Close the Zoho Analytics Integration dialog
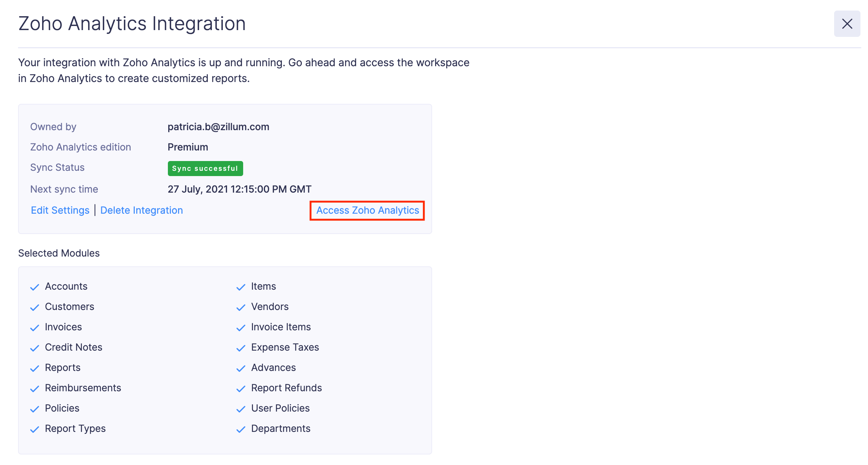This screenshot has height=465, width=868. tap(847, 23)
